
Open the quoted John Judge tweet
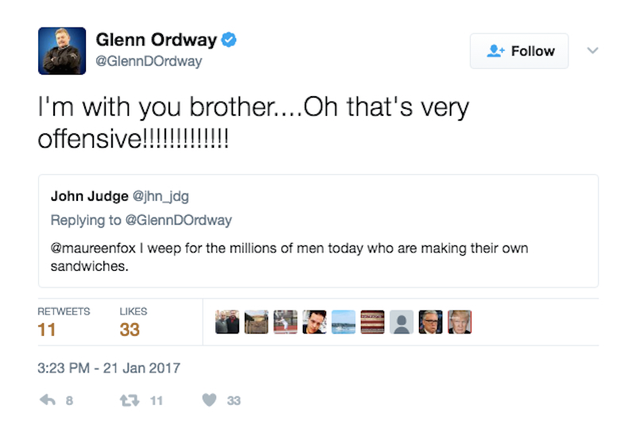point(318,231)
